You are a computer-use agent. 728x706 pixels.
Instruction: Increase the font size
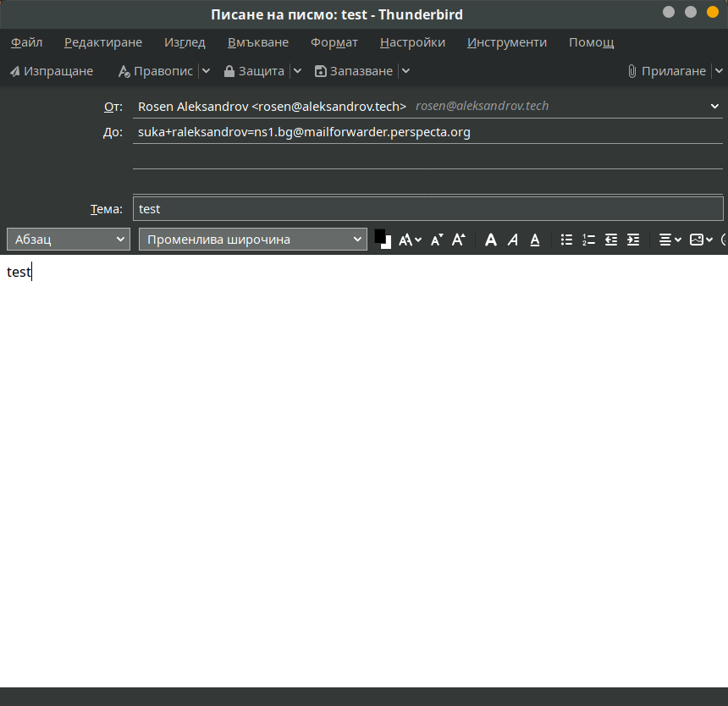tap(458, 240)
